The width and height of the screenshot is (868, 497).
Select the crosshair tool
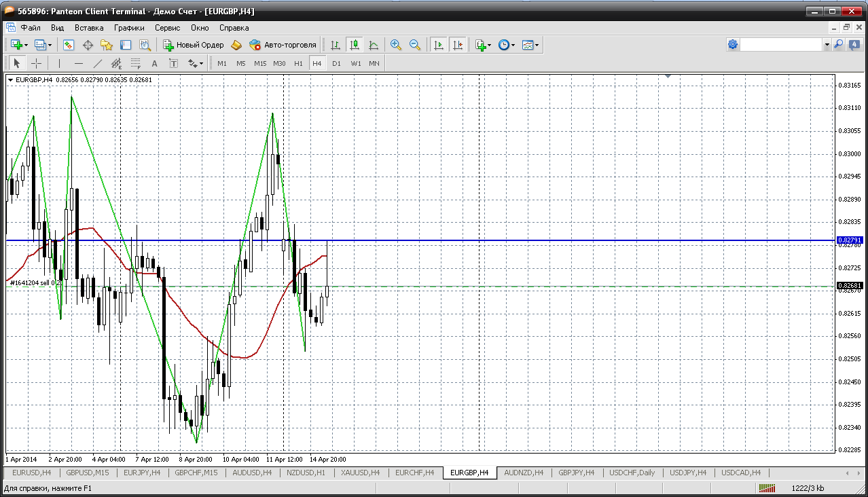(36, 63)
